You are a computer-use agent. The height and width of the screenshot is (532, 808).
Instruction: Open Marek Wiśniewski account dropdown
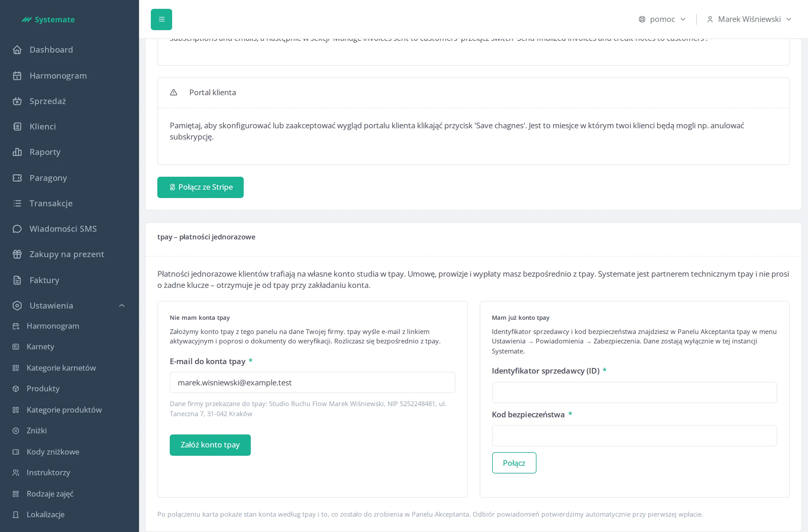[749, 19]
